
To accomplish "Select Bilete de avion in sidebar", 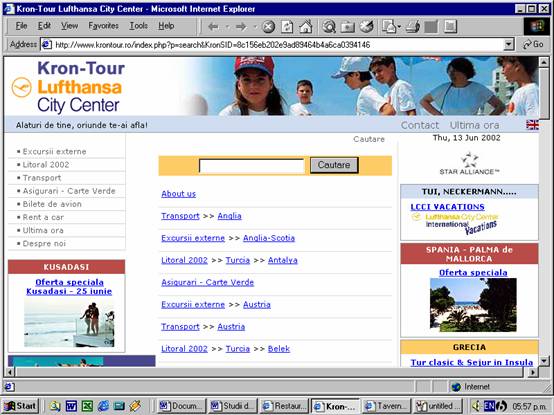I will (52, 204).
